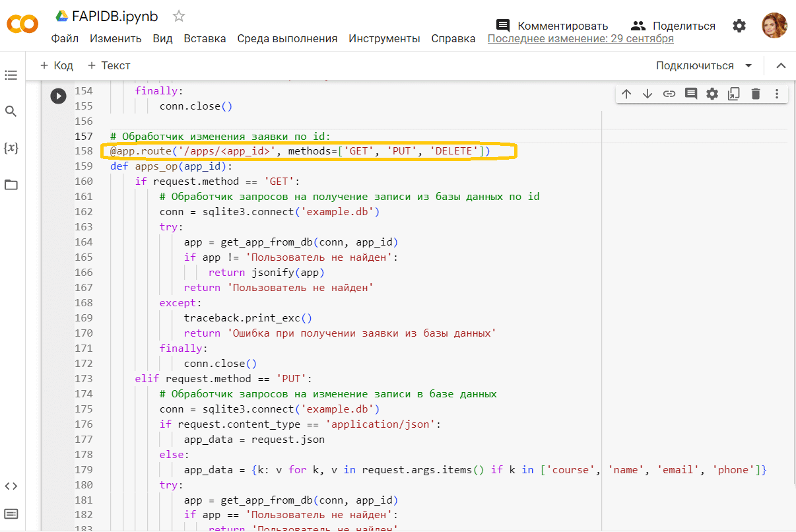Open the Файл menu
Image resolution: width=796 pixels, height=532 pixels.
65,38
